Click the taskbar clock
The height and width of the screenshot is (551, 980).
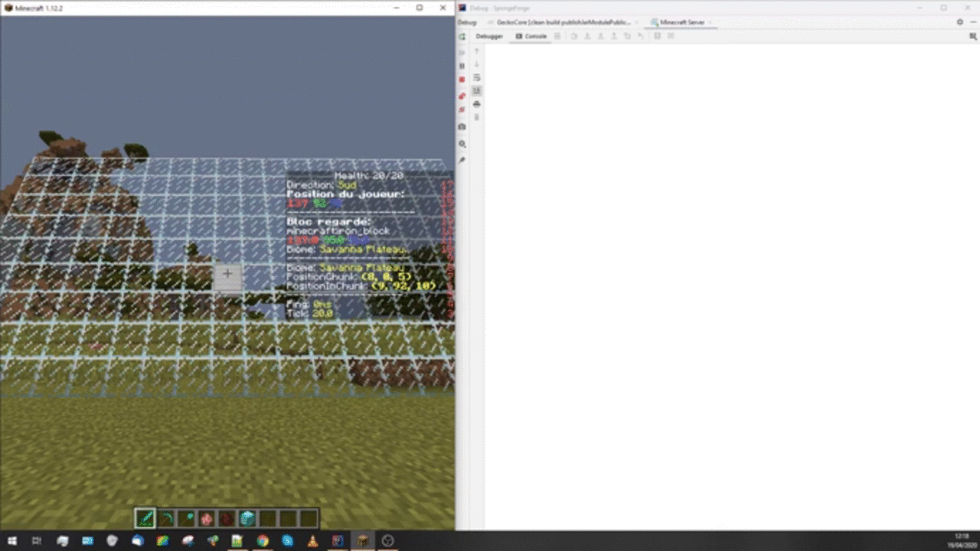point(962,541)
